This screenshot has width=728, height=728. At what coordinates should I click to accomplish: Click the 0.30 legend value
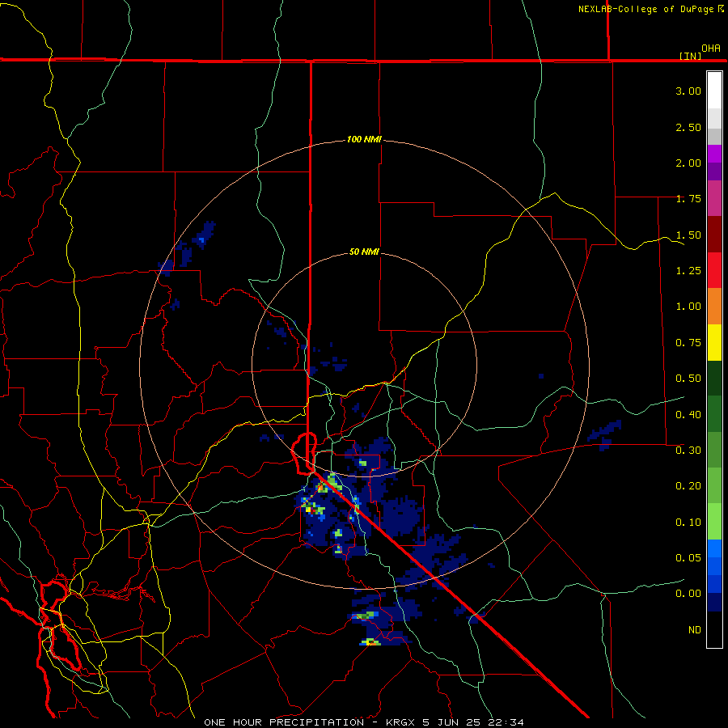688,451
